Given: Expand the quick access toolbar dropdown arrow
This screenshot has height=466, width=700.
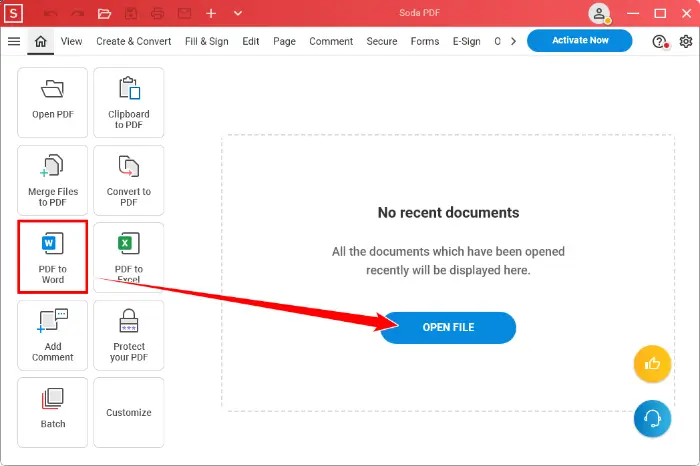Looking at the screenshot, I should pyautogui.click(x=237, y=13).
